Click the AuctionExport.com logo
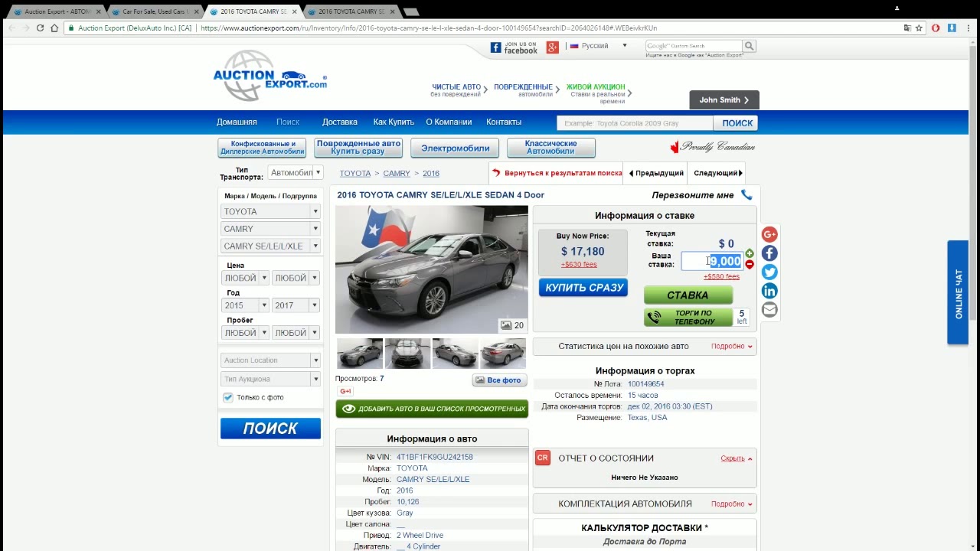Image resolution: width=980 pixels, height=551 pixels. click(x=270, y=76)
